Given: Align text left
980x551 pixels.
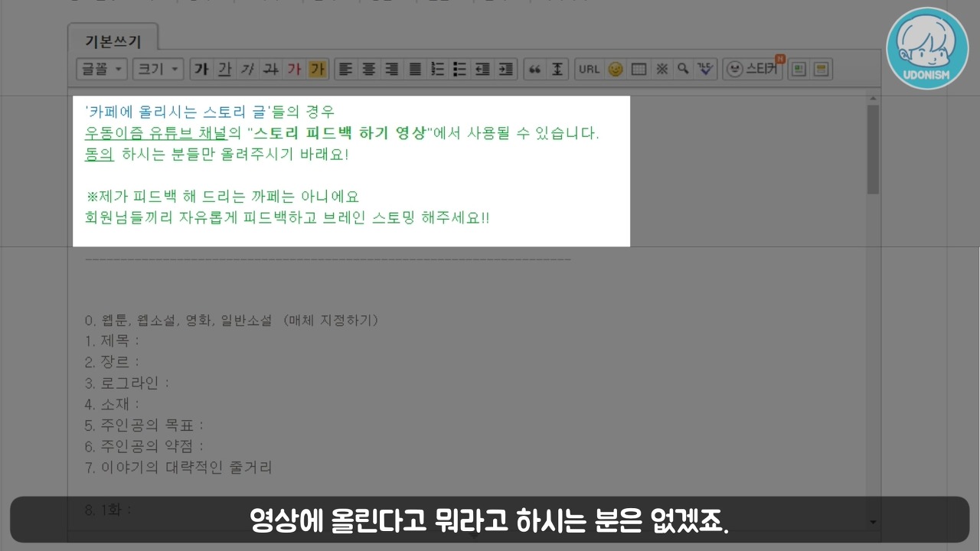Looking at the screenshot, I should coord(346,69).
